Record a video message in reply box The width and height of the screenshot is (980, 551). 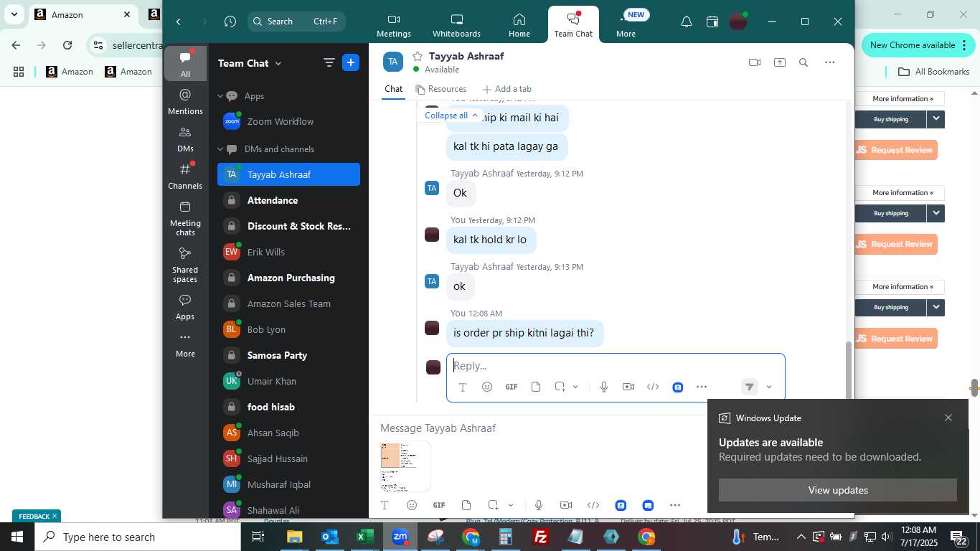tap(628, 387)
